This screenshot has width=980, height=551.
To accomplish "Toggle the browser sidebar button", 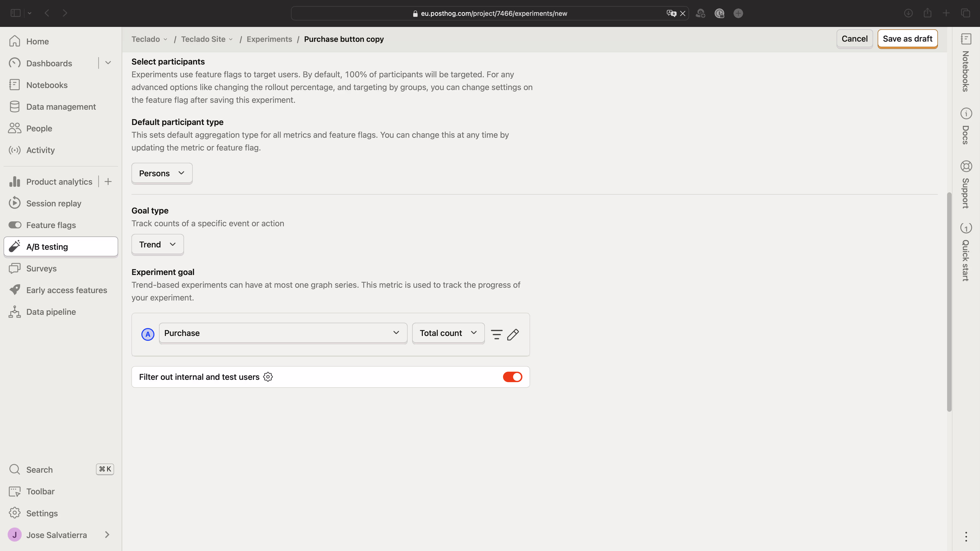I will coord(15,13).
